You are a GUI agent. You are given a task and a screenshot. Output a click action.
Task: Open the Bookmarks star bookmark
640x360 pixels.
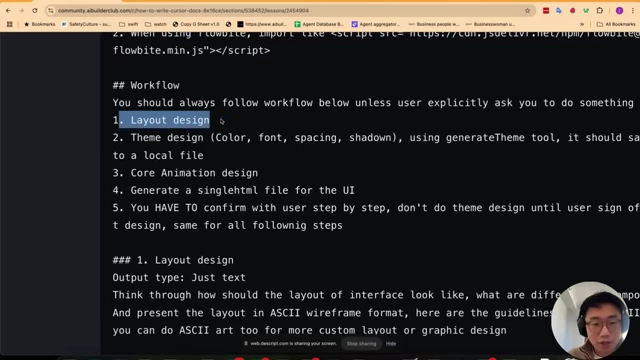click(40, 24)
